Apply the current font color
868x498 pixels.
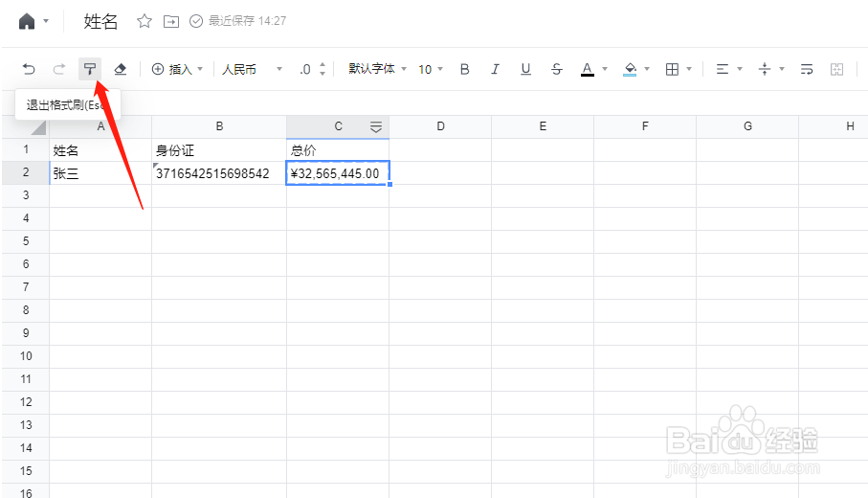(x=588, y=69)
